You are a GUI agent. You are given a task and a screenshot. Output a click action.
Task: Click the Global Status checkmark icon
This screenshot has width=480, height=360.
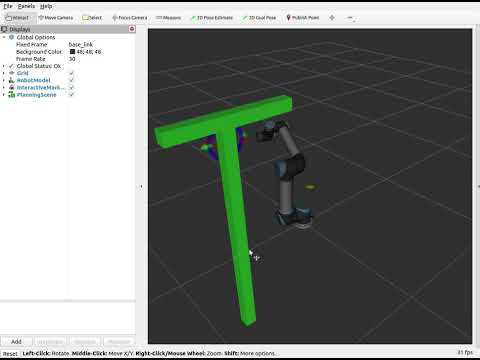(x=12, y=66)
